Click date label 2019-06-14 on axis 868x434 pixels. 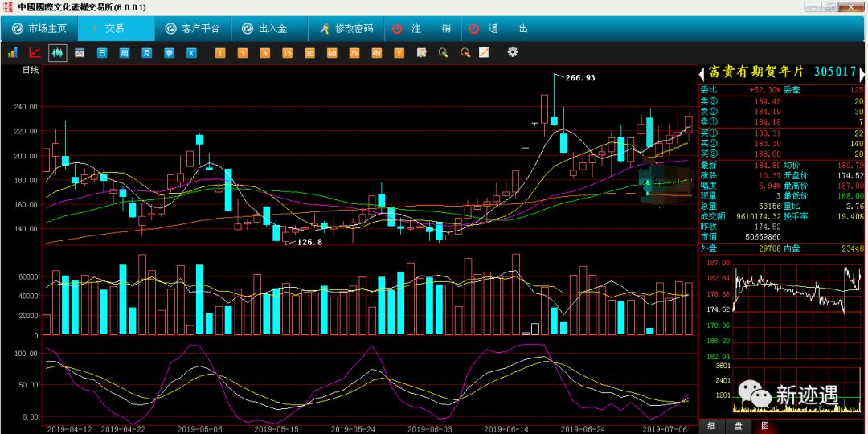pyautogui.click(x=506, y=429)
